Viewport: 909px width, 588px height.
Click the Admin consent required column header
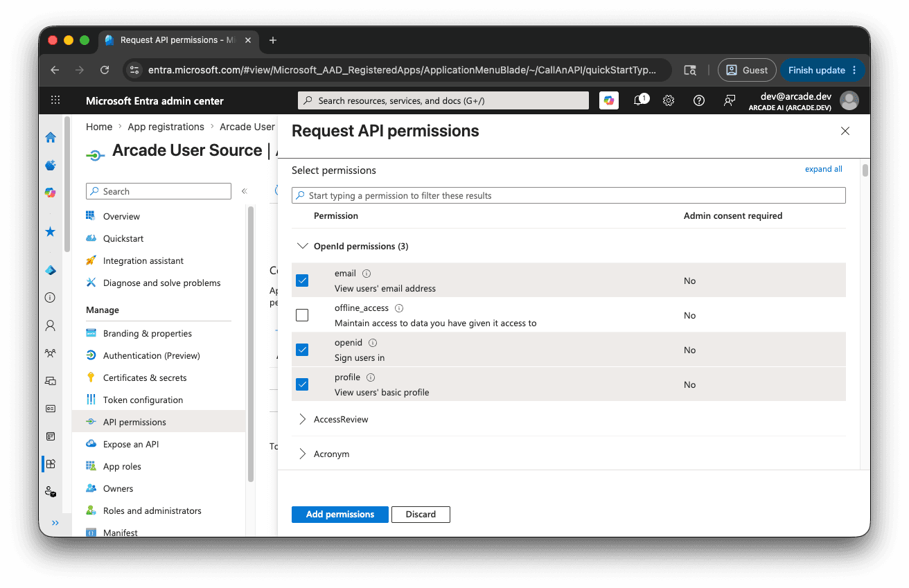(x=733, y=215)
